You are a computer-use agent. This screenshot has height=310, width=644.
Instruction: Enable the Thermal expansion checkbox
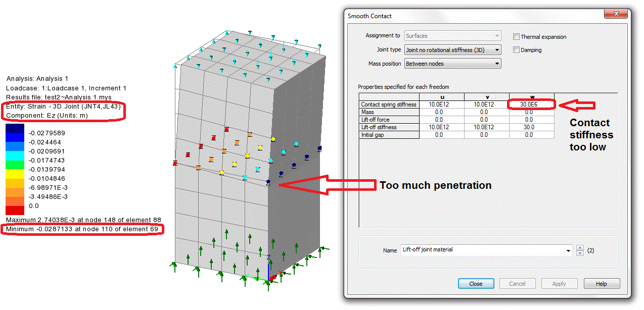pos(516,37)
